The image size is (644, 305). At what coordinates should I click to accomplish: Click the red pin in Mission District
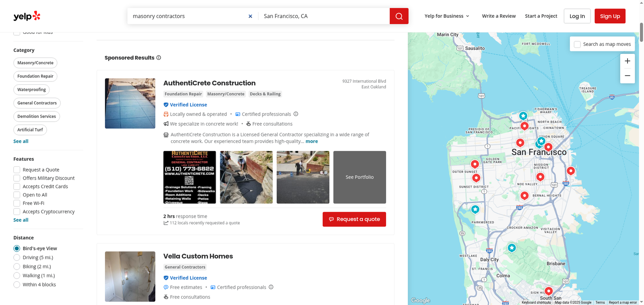point(540,176)
